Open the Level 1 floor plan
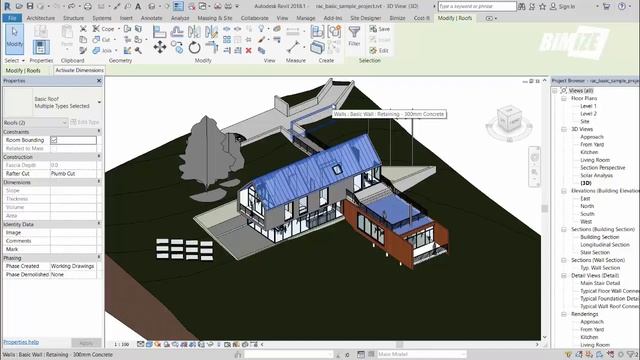The image size is (640, 360). coord(588,106)
